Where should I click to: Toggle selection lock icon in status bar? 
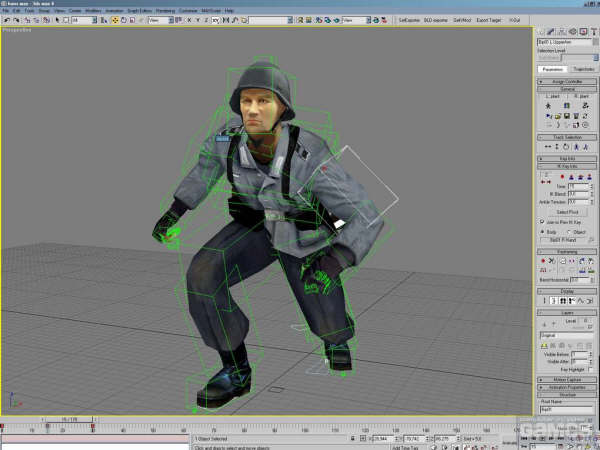tap(353, 439)
